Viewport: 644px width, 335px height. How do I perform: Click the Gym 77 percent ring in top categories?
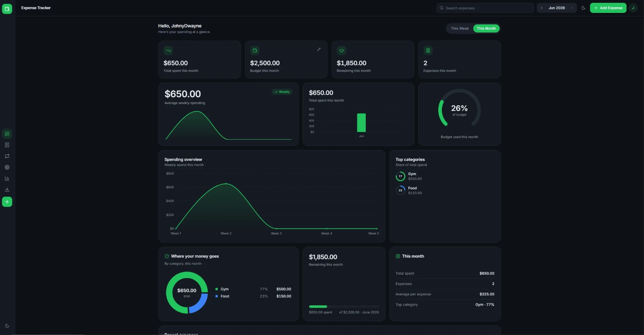point(400,176)
